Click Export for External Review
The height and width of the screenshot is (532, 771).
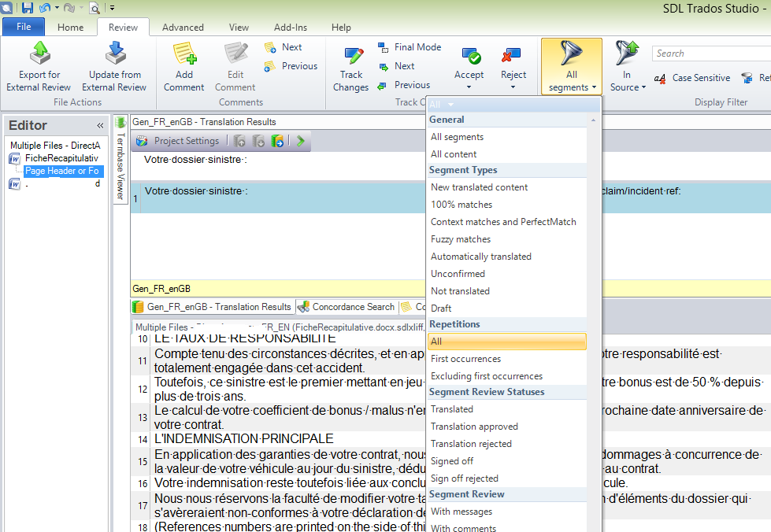39,68
